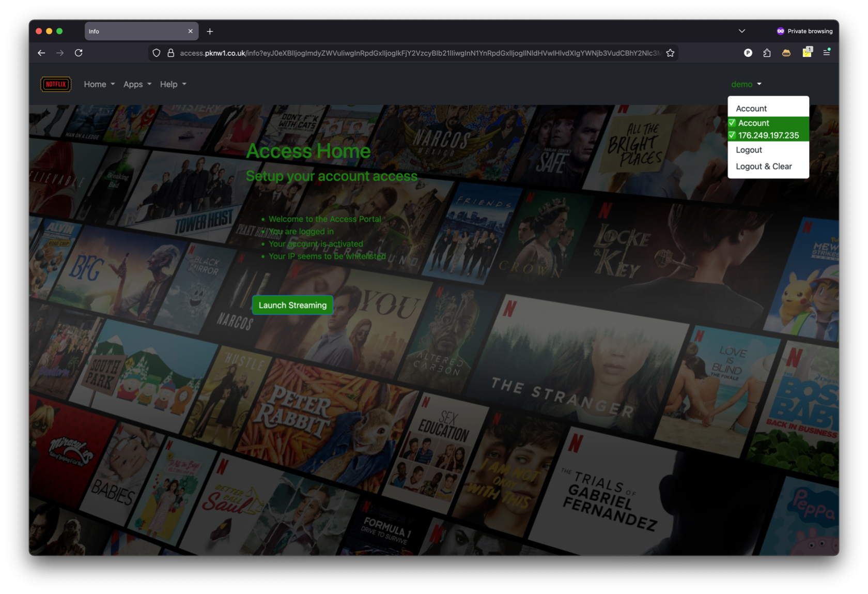Expand the Apps navigation dropdown
868x594 pixels.
click(137, 84)
